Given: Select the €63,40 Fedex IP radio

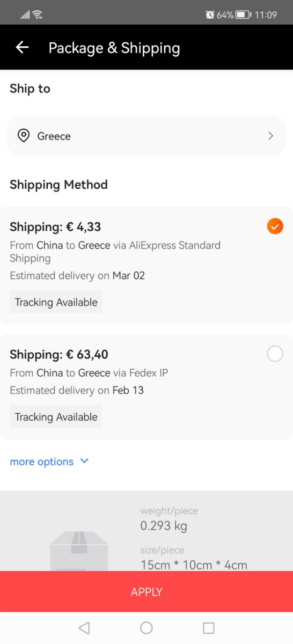Looking at the screenshot, I should (x=275, y=354).
